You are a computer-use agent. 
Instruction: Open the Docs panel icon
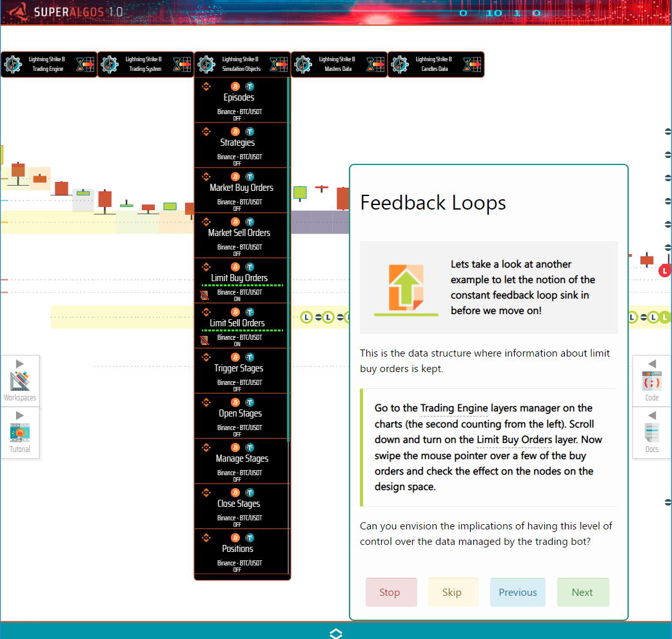pyautogui.click(x=651, y=431)
